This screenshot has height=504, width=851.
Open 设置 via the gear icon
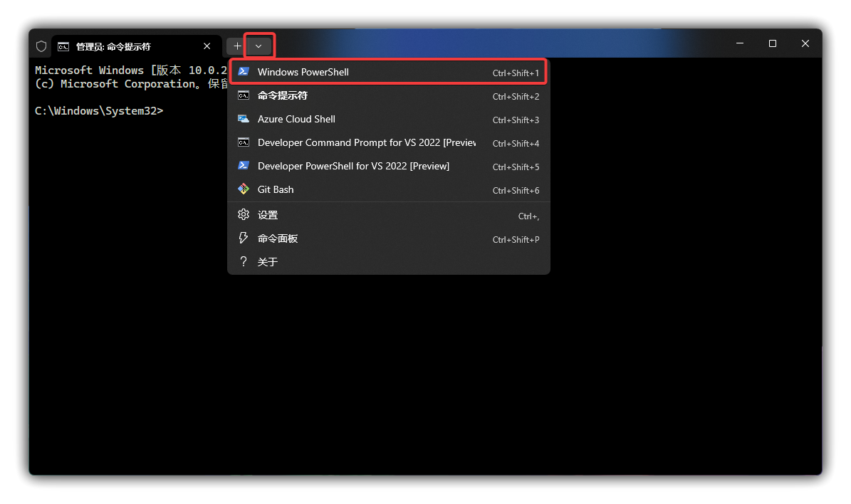[x=244, y=214]
